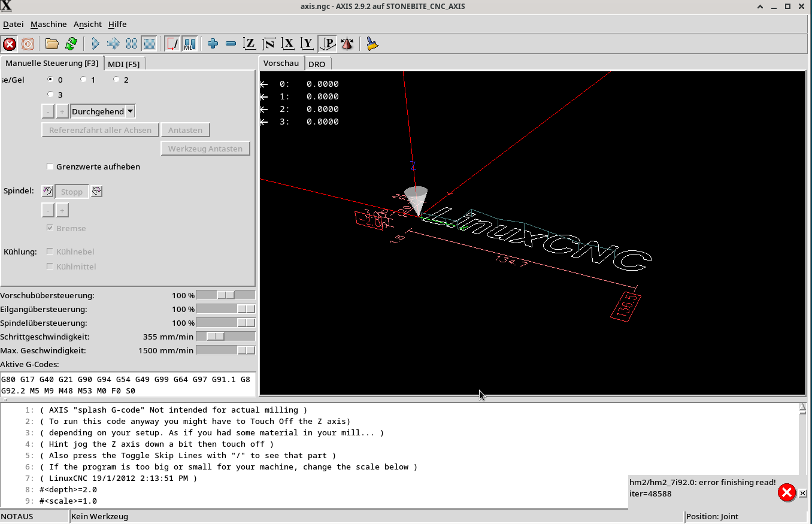Image resolution: width=812 pixels, height=524 pixels.
Task: Clear the live plot with broom icon
Action: [372, 44]
